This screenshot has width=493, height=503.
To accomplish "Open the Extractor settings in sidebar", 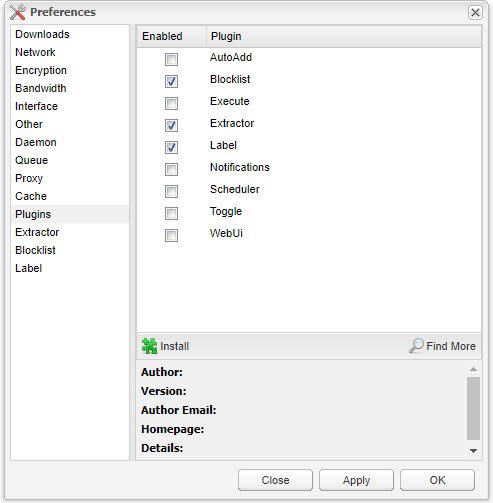I will click(70, 232).
